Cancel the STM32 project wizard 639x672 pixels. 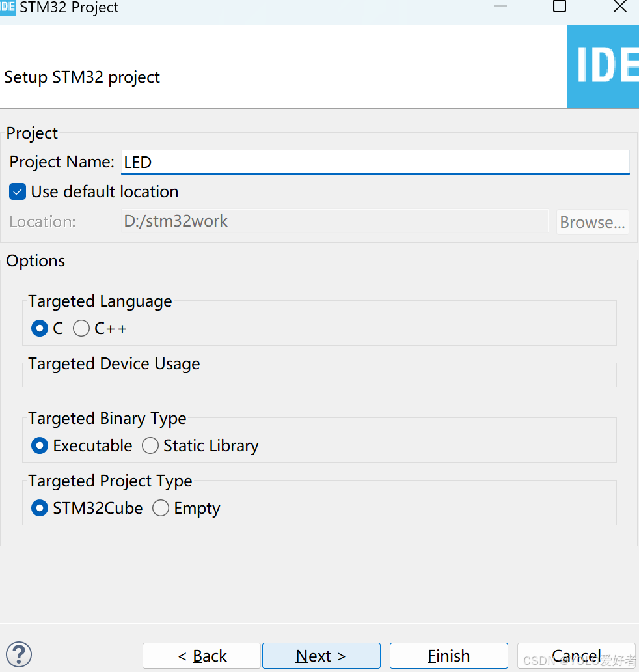pos(577,656)
